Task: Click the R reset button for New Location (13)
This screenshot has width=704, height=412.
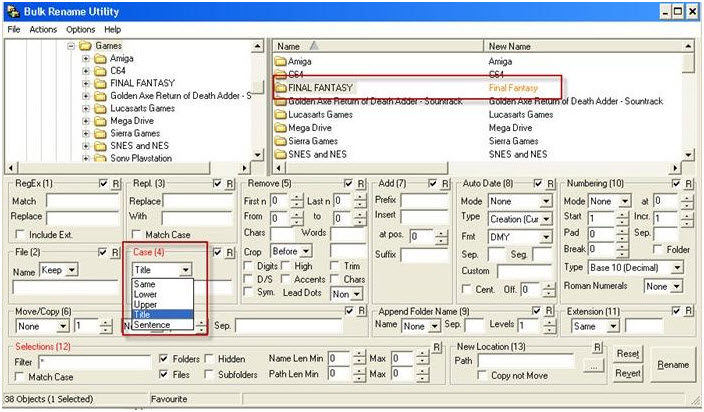Action: point(597,347)
